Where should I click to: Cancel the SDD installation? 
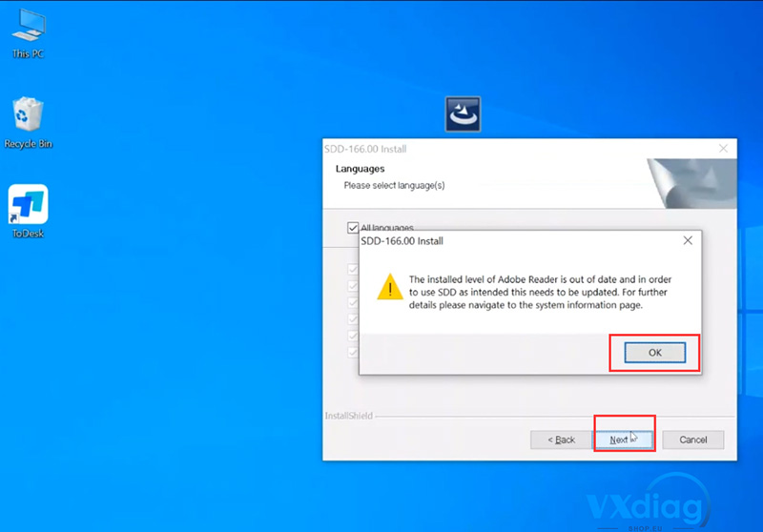coord(693,440)
